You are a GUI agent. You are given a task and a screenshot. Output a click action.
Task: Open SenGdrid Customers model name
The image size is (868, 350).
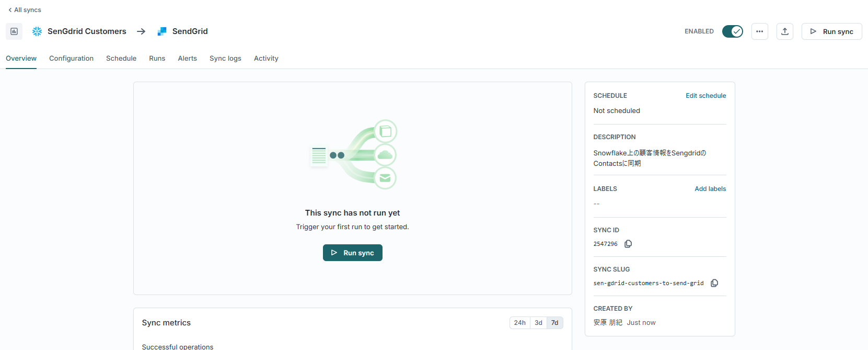87,31
